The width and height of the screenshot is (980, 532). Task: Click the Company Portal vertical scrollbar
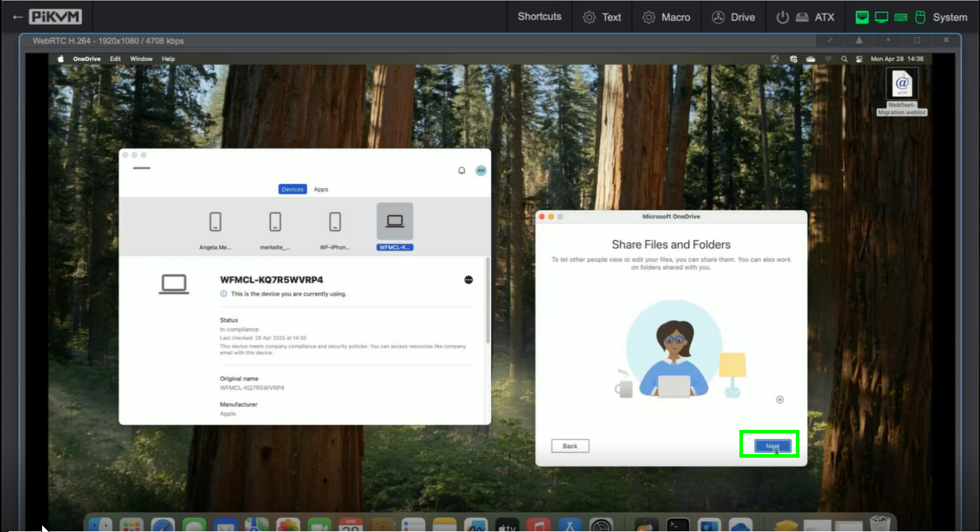coord(488,300)
